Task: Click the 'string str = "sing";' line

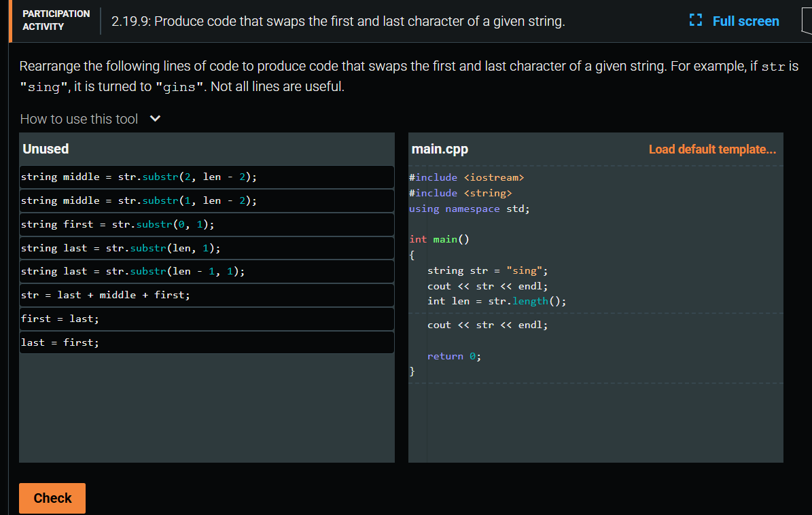Action: [x=487, y=270]
